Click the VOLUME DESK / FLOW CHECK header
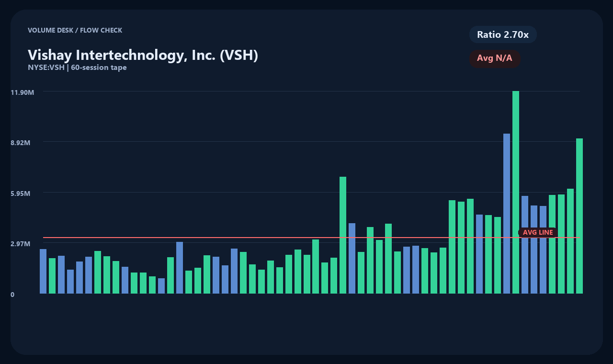 (x=75, y=30)
